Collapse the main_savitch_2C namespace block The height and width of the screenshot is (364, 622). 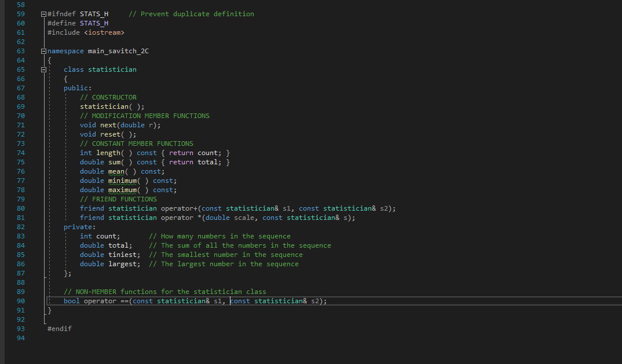click(43, 50)
